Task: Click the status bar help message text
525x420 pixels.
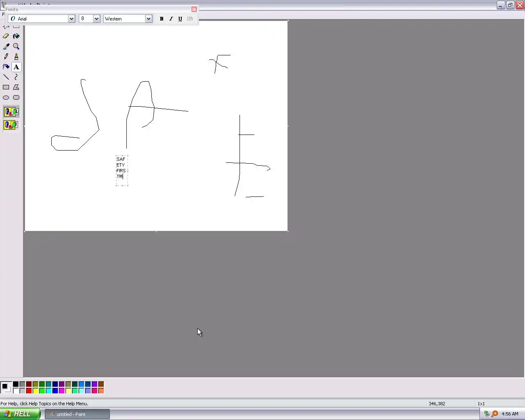Action: click(44, 404)
